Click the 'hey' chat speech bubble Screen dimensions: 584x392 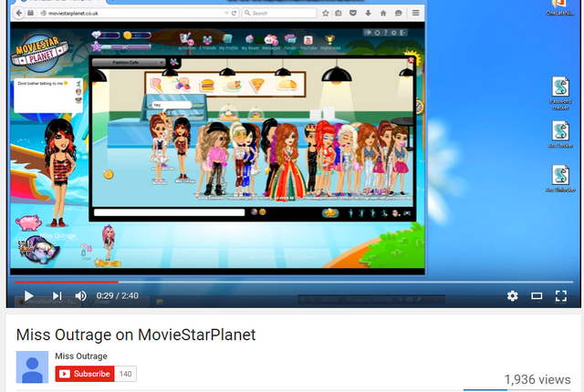coord(172,105)
